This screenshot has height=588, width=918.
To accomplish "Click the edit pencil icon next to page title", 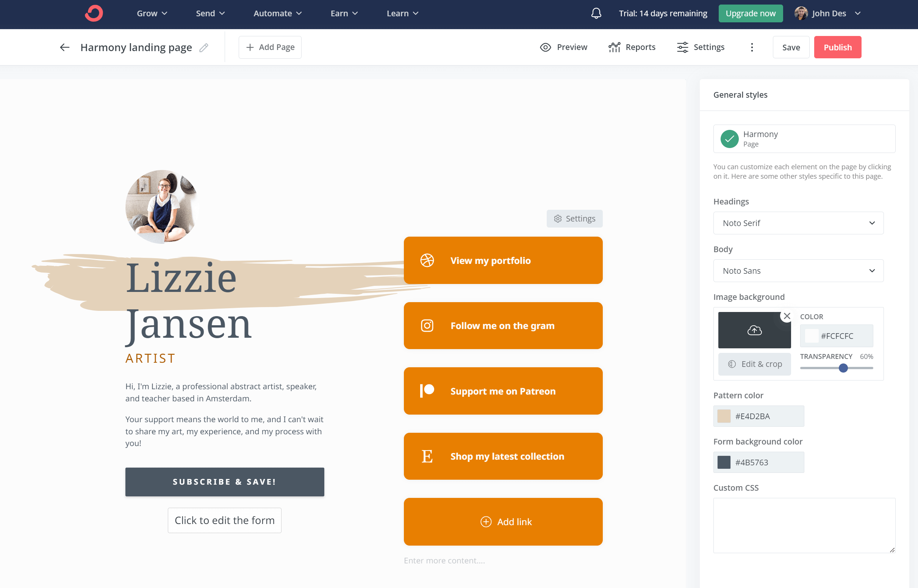I will [x=204, y=47].
